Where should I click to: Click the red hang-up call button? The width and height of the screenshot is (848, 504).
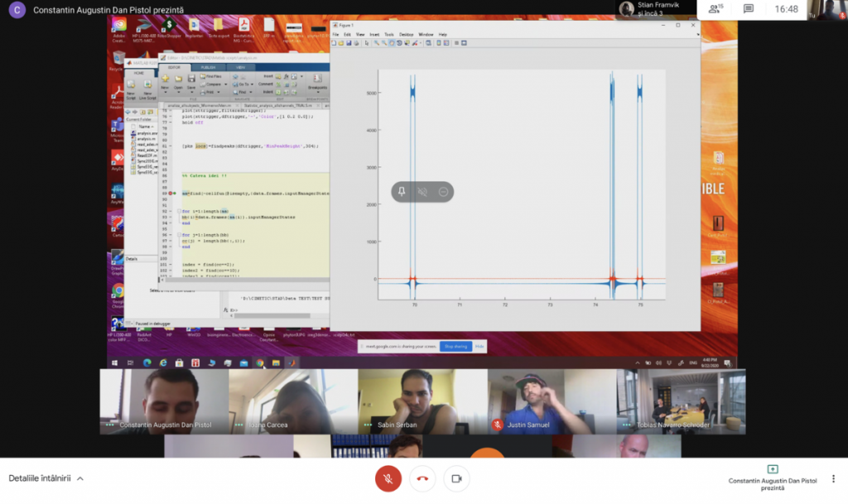[x=422, y=478]
